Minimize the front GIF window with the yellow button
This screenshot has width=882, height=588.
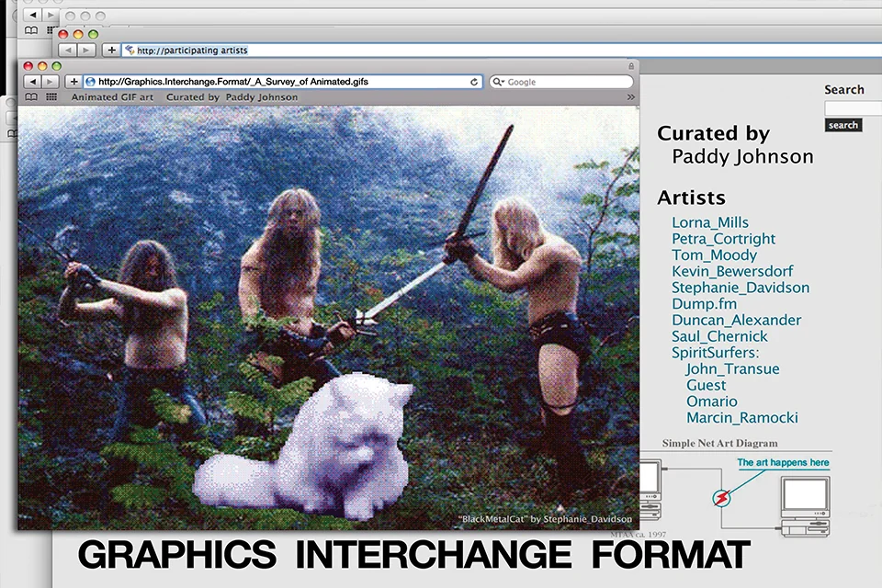(x=42, y=66)
